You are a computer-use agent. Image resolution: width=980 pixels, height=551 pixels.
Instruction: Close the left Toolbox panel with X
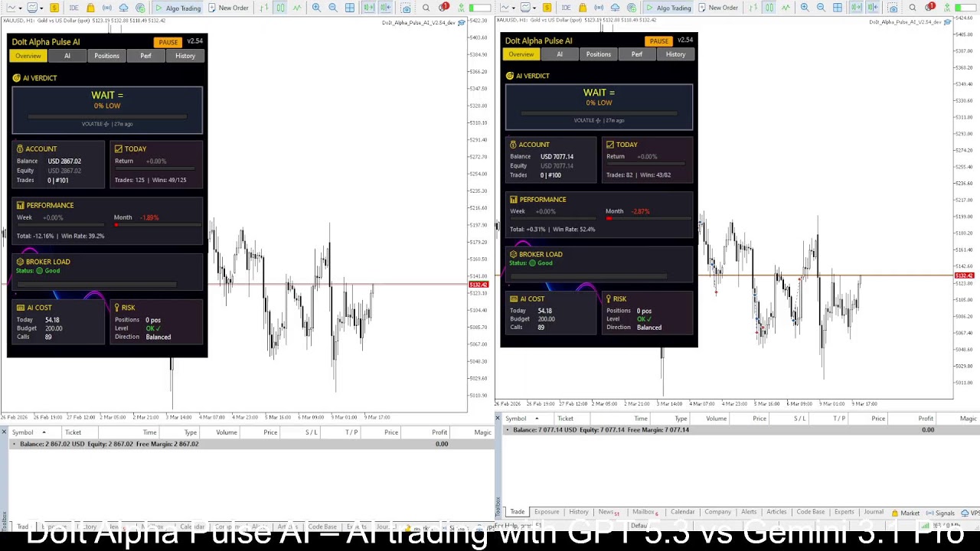point(4,432)
